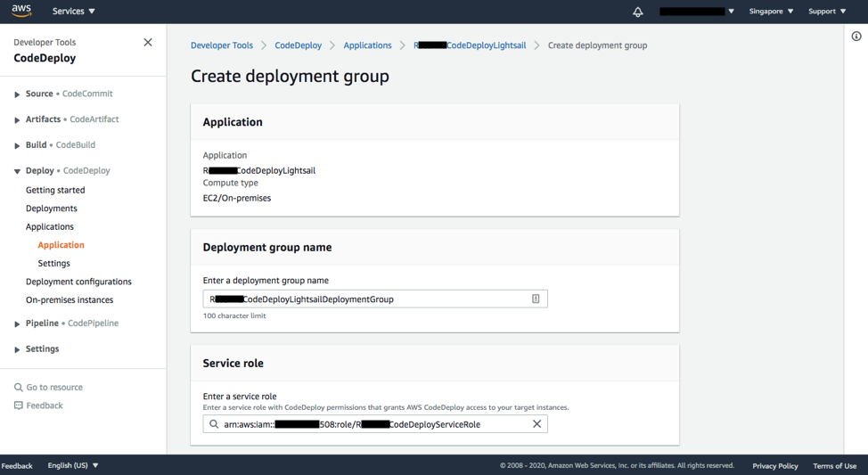Select the highlighted Application item
868x475 pixels.
[61, 245]
